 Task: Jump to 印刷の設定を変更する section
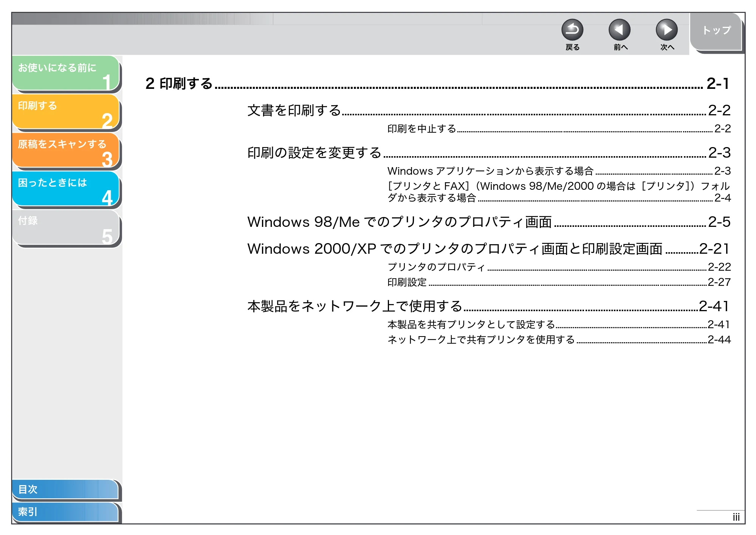coord(489,153)
